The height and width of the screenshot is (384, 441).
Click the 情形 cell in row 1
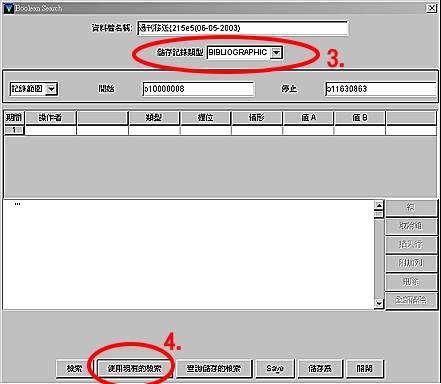tap(257, 130)
